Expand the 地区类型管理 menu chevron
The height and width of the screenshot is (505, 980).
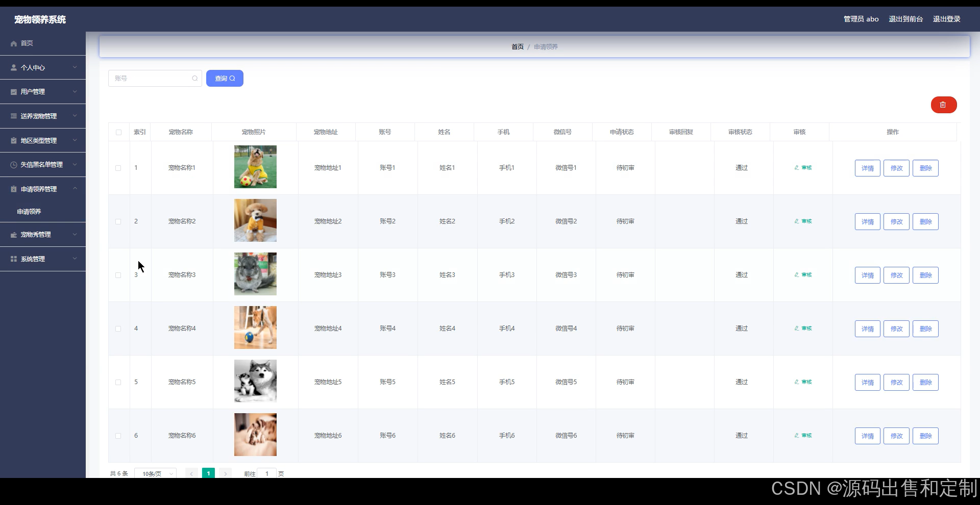tap(75, 140)
